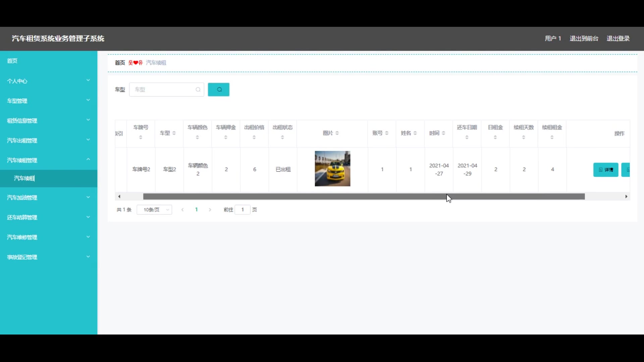Sort table by 账号 column
Viewport: 644px width, 362px height.
point(387,133)
